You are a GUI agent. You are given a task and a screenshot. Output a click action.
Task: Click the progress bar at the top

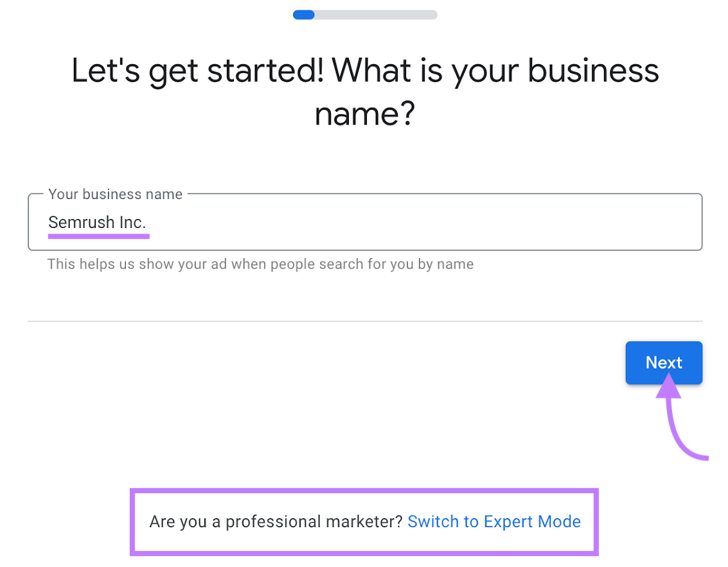(365, 14)
